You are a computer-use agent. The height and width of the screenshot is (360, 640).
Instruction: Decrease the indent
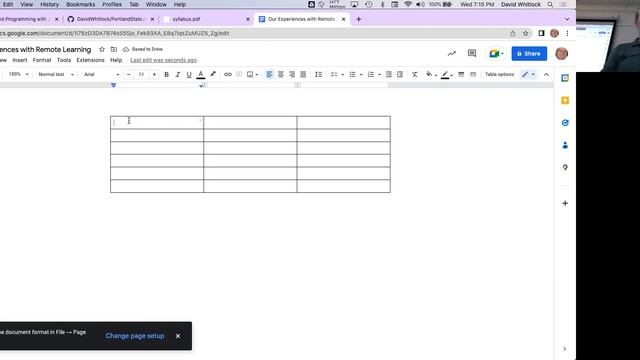tap(389, 74)
